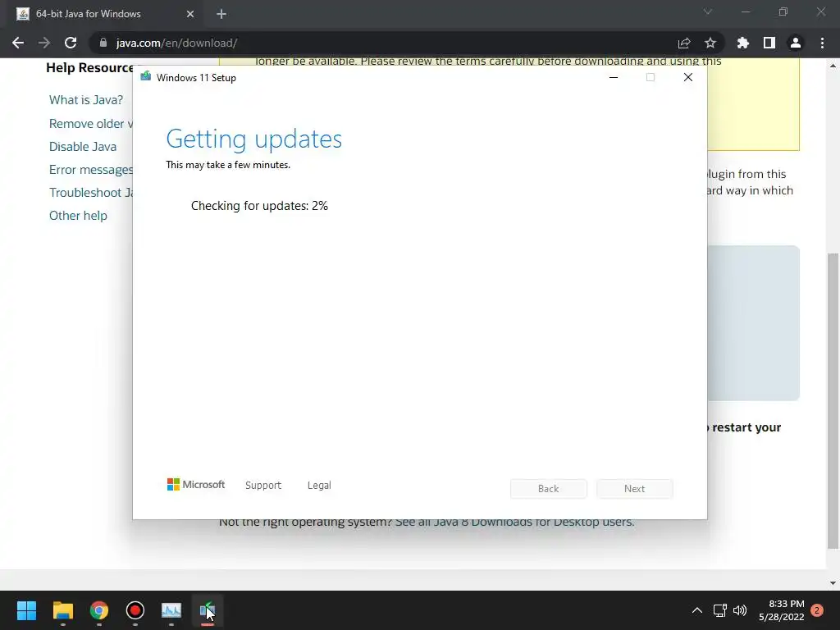Screen dimensions: 840x630
Task: Open Chrome tab search chevron
Action: click(708, 11)
